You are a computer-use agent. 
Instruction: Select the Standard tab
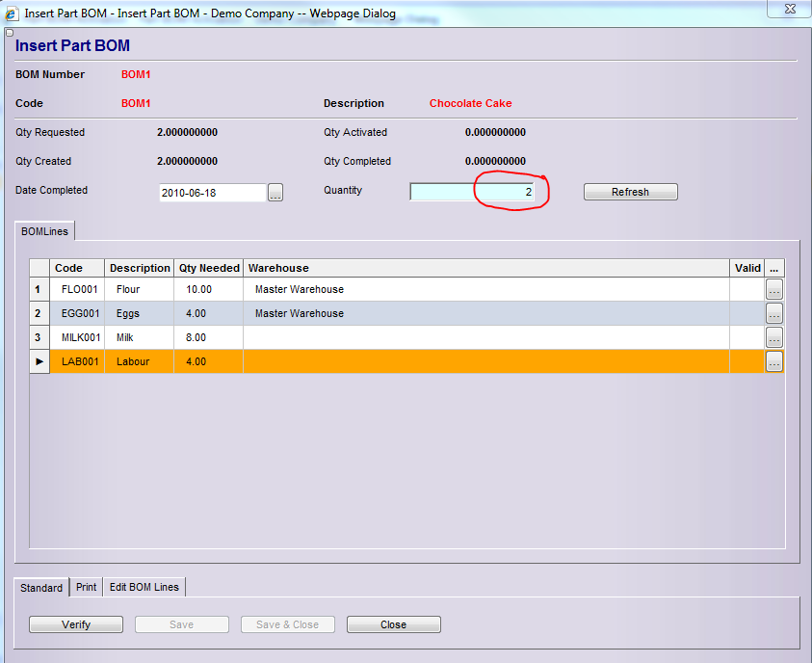41,587
